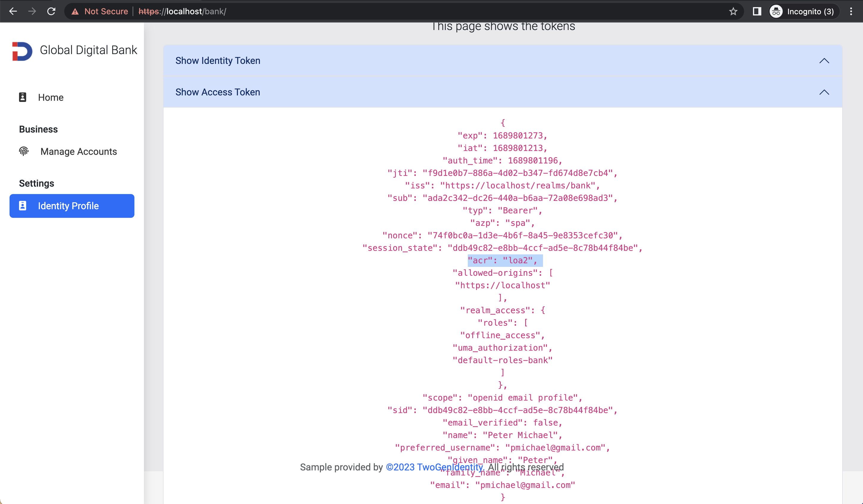Screen dimensions: 863x504
Task: Click the Global Digital Bank logo icon
Action: [x=22, y=51]
